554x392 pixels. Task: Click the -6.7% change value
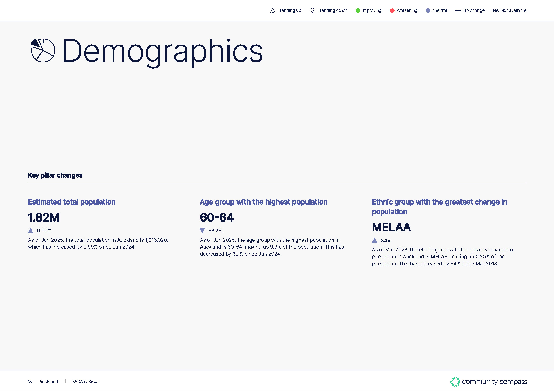(215, 231)
